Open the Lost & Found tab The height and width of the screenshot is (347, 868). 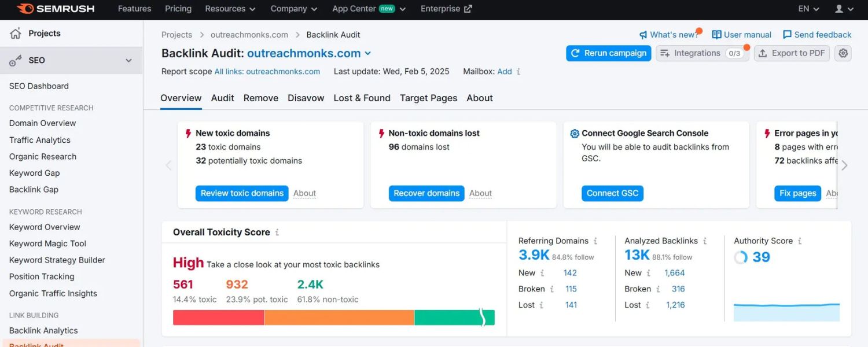point(362,98)
